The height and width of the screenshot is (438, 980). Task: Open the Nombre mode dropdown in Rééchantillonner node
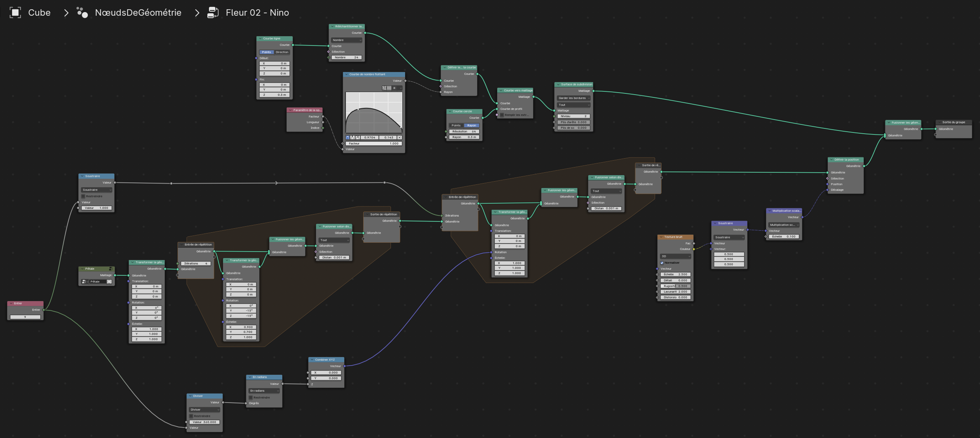(x=347, y=40)
